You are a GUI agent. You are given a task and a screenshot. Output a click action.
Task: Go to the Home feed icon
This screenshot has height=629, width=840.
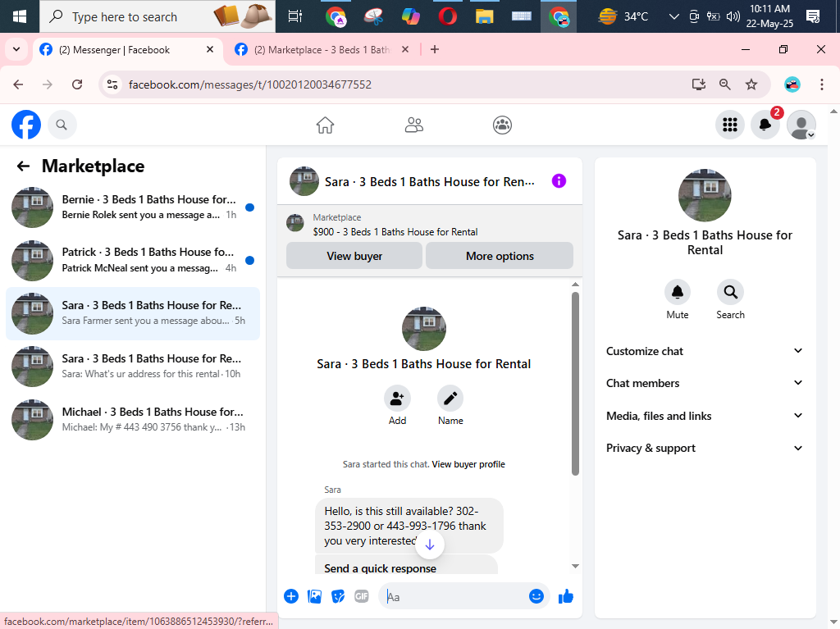tap(325, 125)
